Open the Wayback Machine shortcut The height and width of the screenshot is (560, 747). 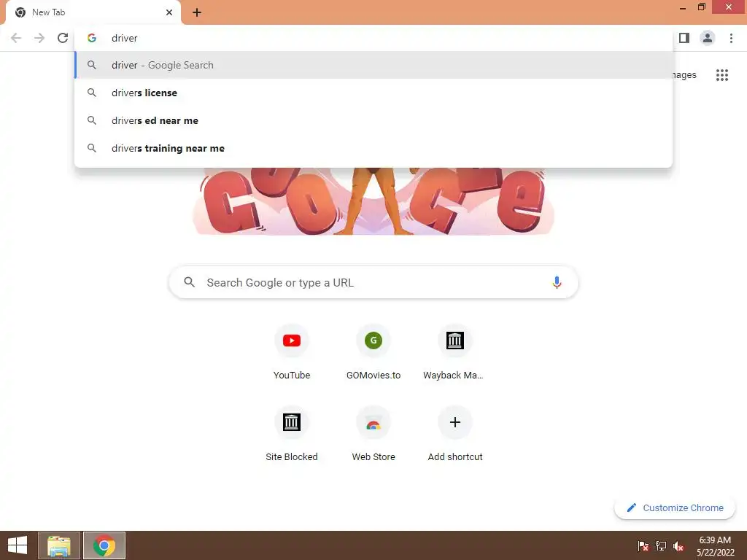pyautogui.click(x=455, y=352)
